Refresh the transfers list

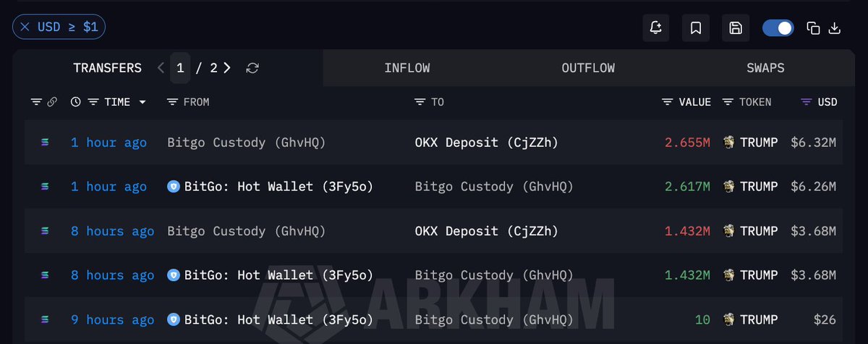pos(252,68)
